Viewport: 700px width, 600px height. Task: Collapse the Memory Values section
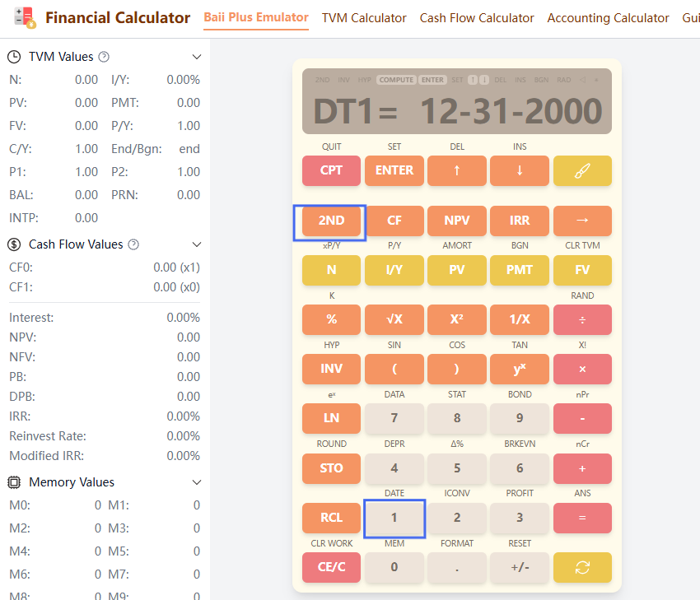(196, 481)
